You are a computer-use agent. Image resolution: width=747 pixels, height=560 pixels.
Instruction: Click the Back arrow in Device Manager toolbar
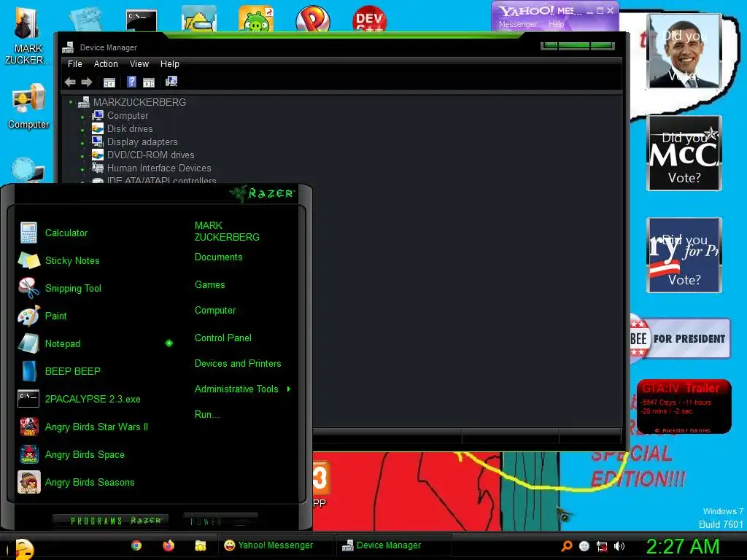pyautogui.click(x=70, y=82)
